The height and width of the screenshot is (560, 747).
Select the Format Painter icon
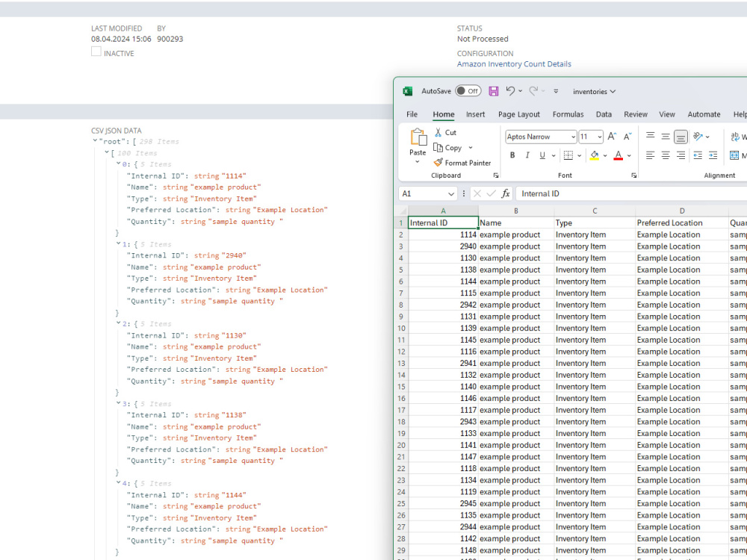pyautogui.click(x=438, y=163)
